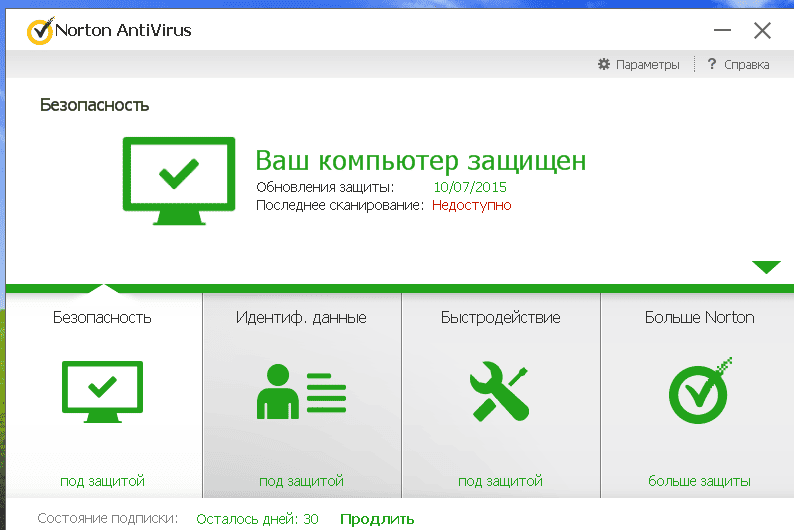Open Справка help menu
This screenshot has height=530, width=794.
click(x=746, y=65)
